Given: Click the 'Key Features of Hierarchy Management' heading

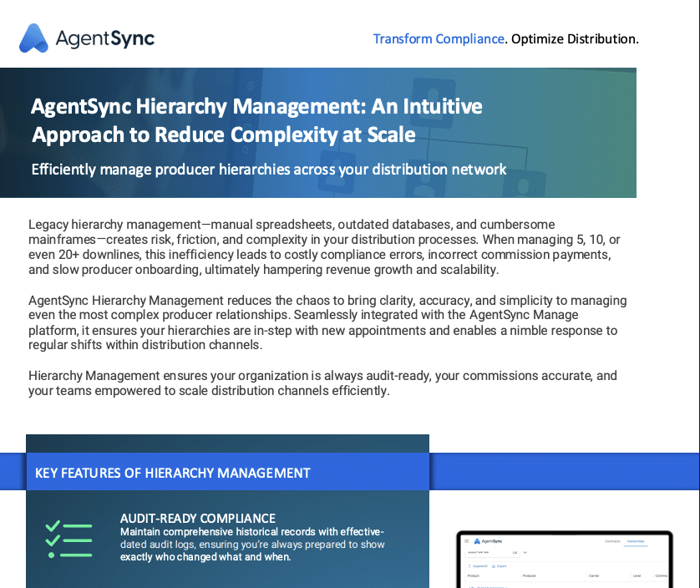Looking at the screenshot, I should click(172, 473).
